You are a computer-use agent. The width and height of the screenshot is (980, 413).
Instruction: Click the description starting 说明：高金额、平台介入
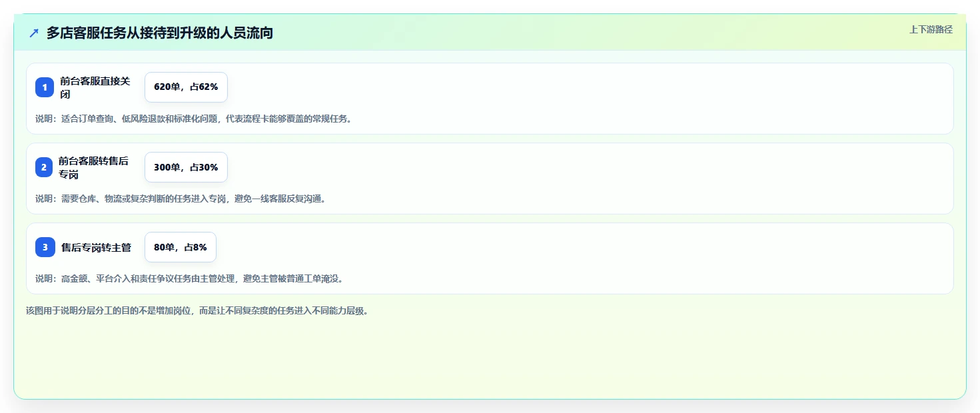coord(189,278)
